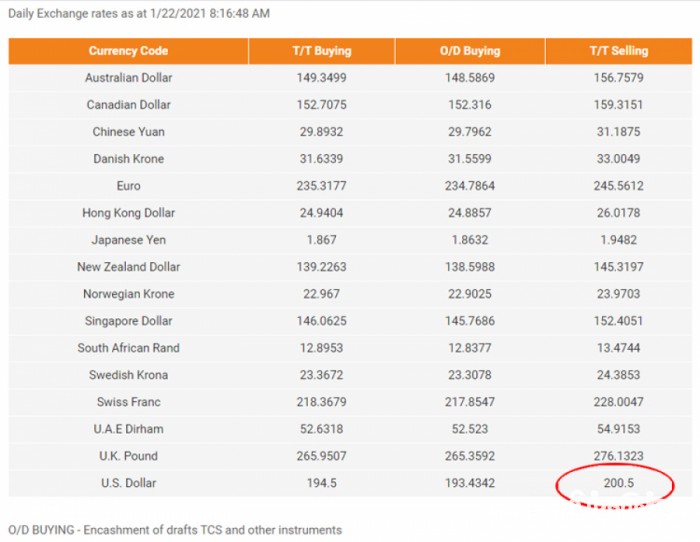The width and height of the screenshot is (700, 542).
Task: Click the U.K. Pound T/T Buying value 265.9507
Action: tap(321, 456)
